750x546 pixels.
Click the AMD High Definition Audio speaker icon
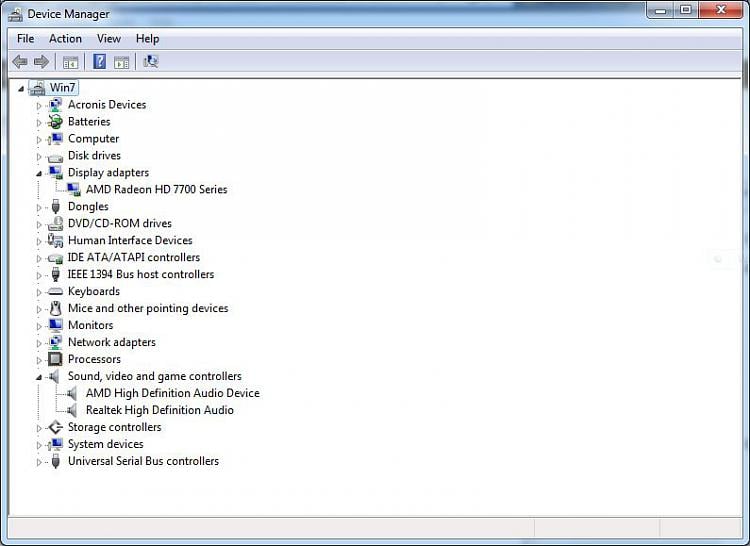(73, 393)
